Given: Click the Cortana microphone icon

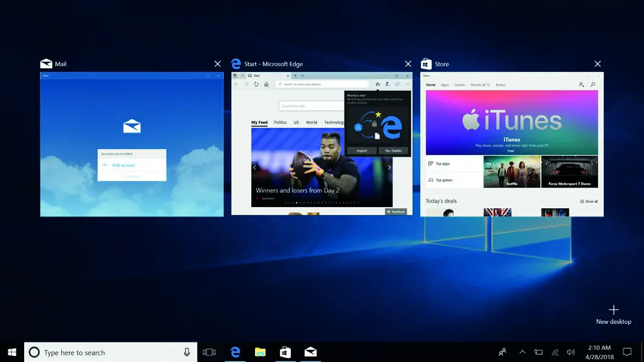Looking at the screenshot, I should (187, 352).
